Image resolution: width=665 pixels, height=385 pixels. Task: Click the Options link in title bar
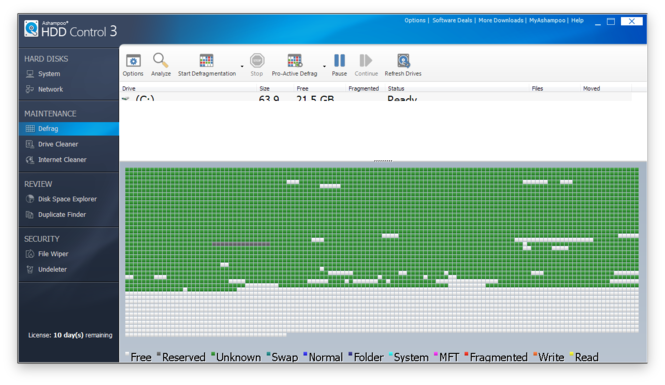tap(414, 20)
